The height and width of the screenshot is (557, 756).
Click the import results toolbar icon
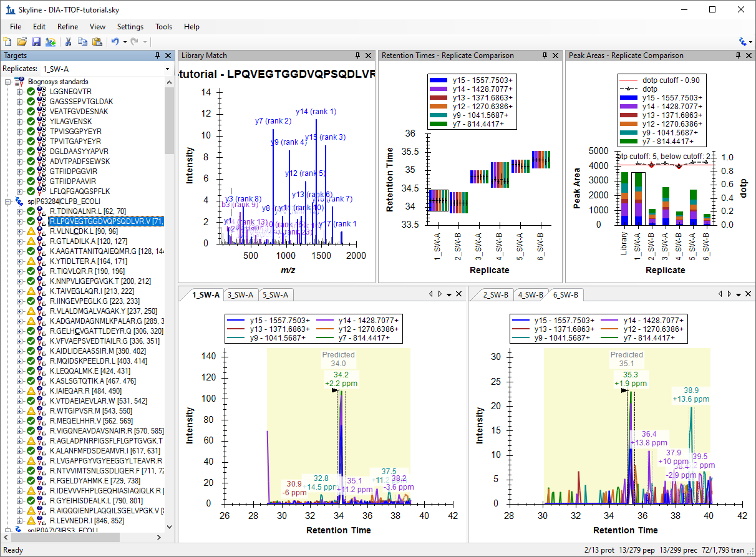pos(51,42)
